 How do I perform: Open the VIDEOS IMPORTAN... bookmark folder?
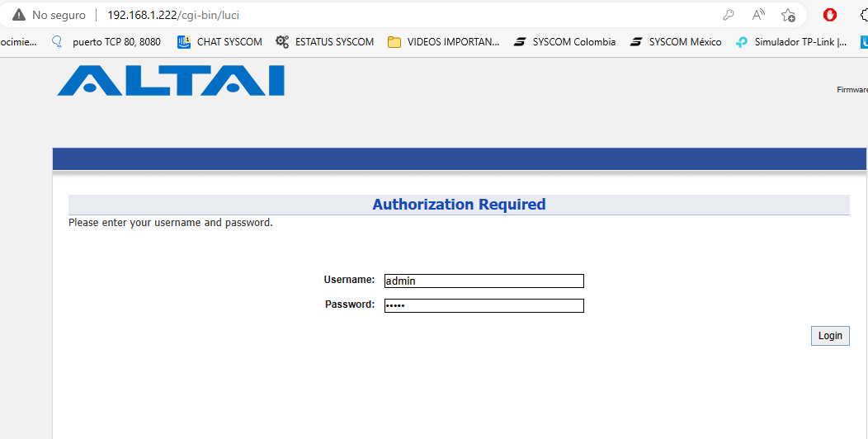click(443, 41)
